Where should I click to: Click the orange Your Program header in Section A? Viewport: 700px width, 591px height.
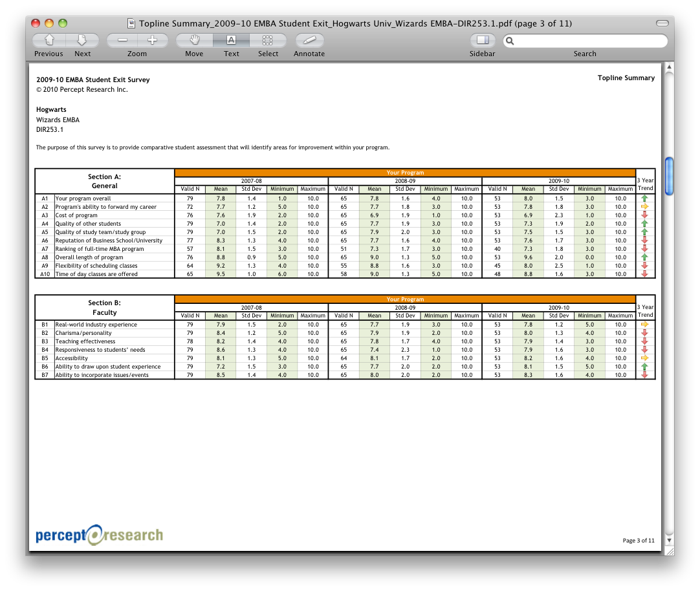coord(405,173)
